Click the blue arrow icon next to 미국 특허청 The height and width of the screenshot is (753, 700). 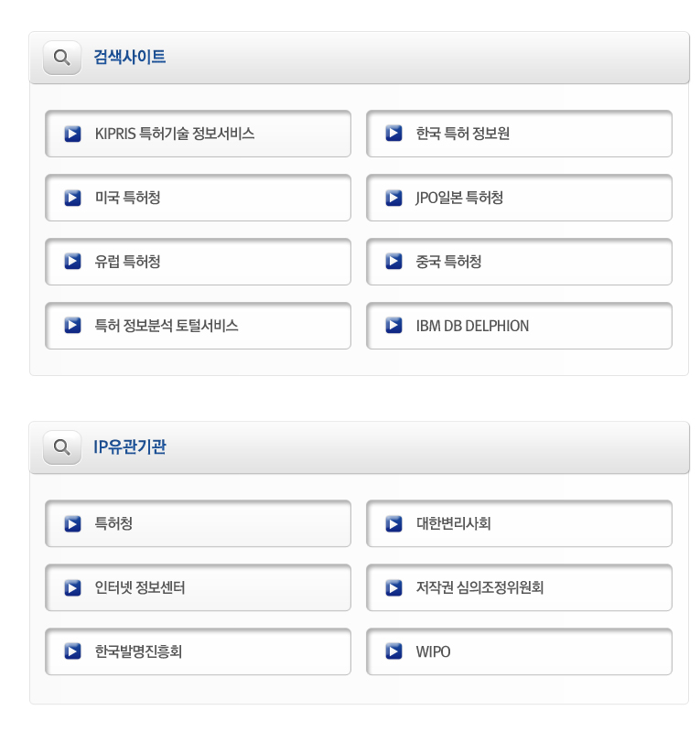73,198
